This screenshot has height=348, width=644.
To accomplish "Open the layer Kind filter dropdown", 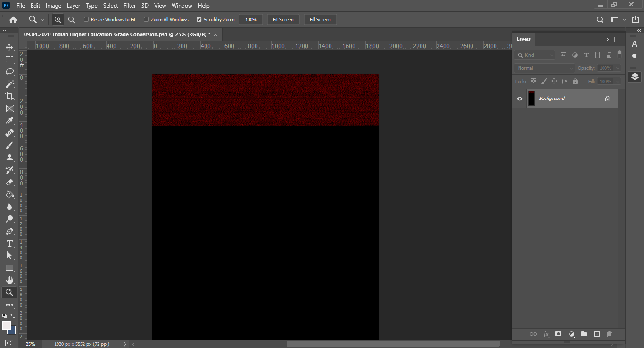I will pos(551,55).
